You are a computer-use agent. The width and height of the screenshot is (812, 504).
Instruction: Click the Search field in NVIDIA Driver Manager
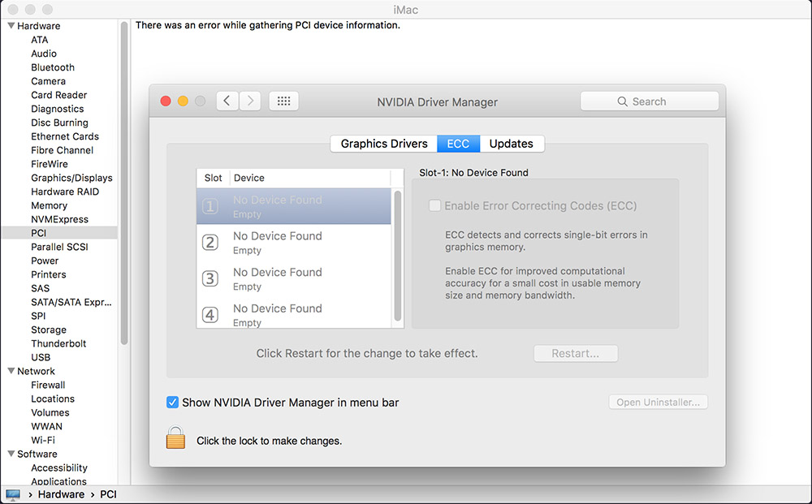pos(650,101)
